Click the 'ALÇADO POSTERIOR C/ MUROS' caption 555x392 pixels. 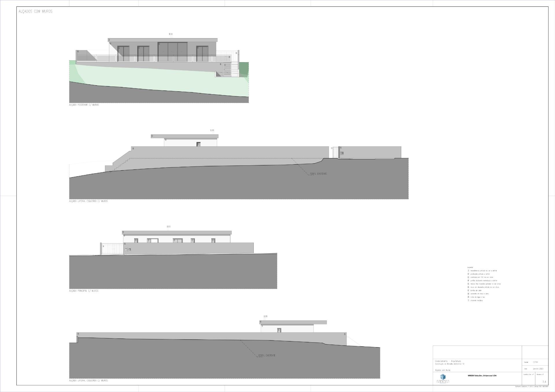coord(84,105)
